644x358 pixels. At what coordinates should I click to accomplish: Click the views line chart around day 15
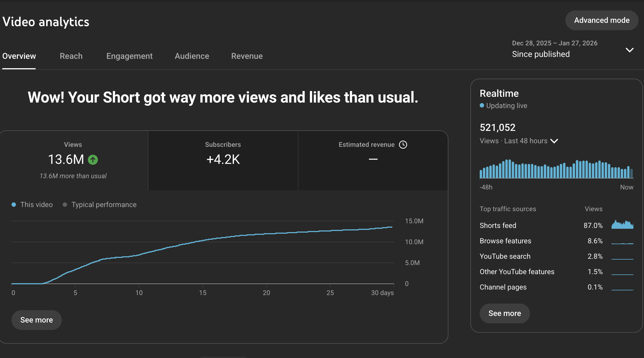coord(203,241)
